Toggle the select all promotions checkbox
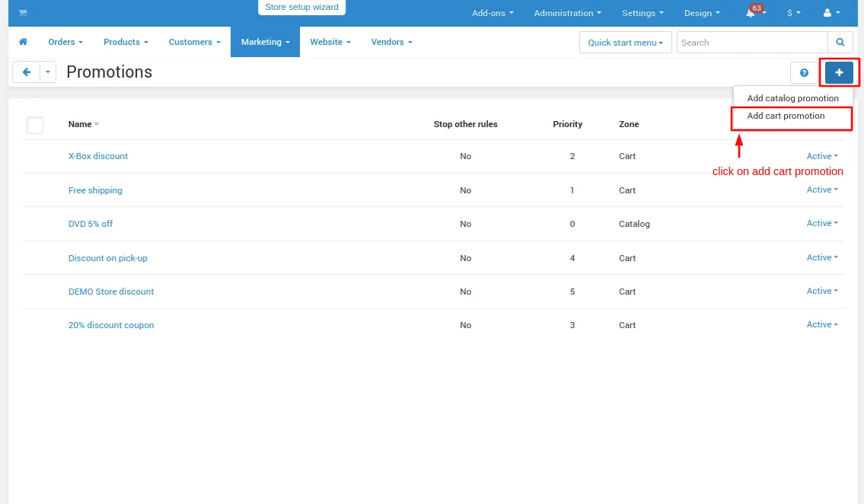864x504 pixels. [x=35, y=125]
